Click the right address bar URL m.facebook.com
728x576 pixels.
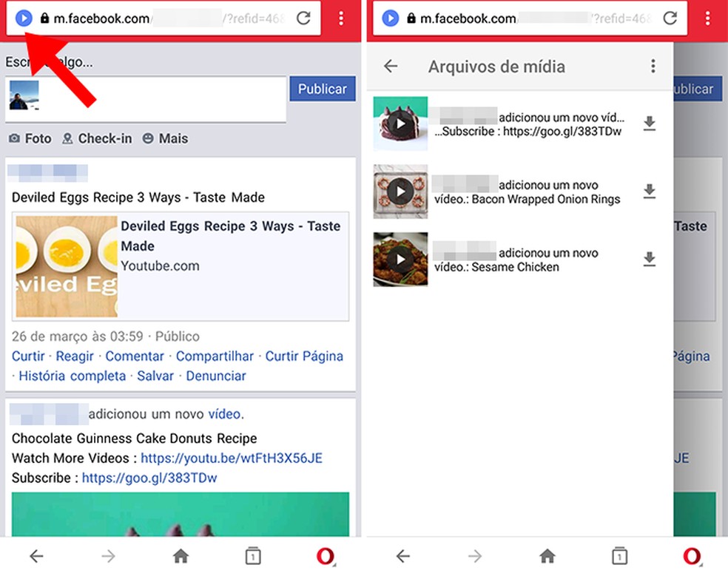[x=468, y=18]
